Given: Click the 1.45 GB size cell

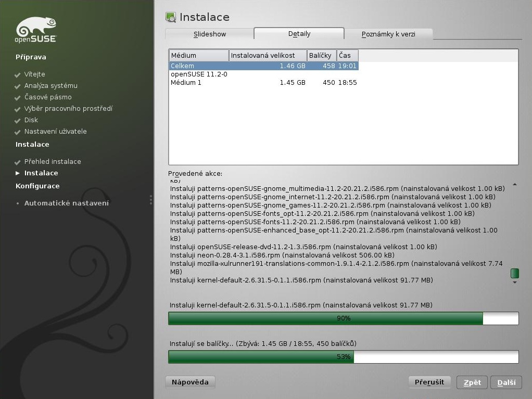Looking at the screenshot, I should point(293,82).
